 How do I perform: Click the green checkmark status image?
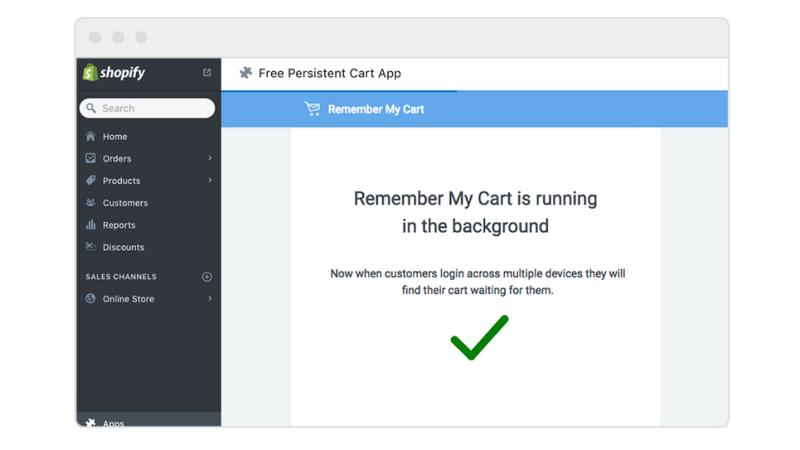click(x=480, y=338)
